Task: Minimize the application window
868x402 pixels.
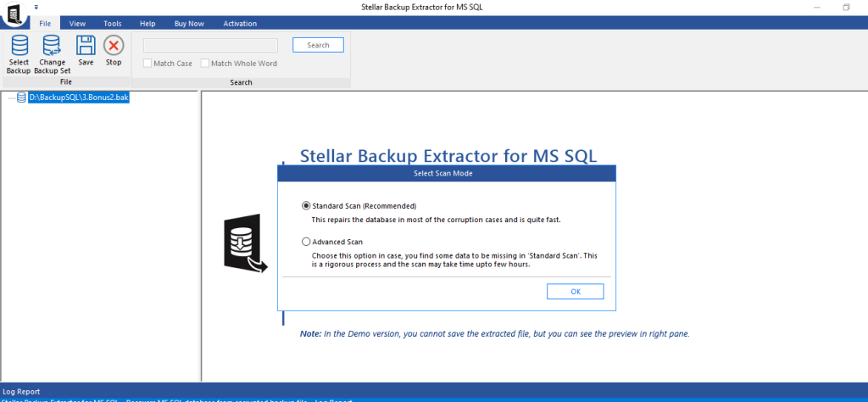Action: [x=817, y=7]
